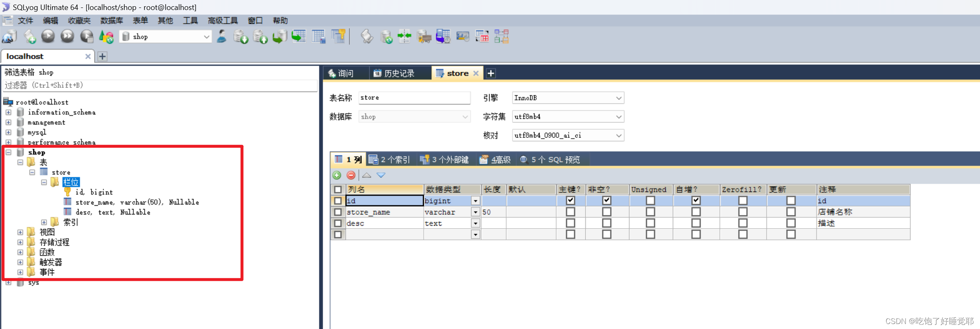Click the database icon with curved green arrow
Viewport: 980px width, 329px height.
point(280,37)
